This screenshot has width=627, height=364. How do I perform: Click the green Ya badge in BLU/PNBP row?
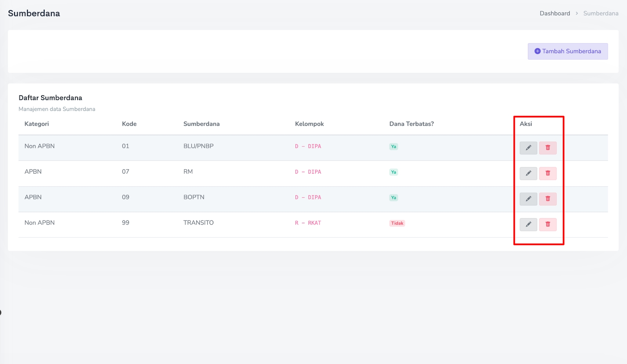coord(393,147)
